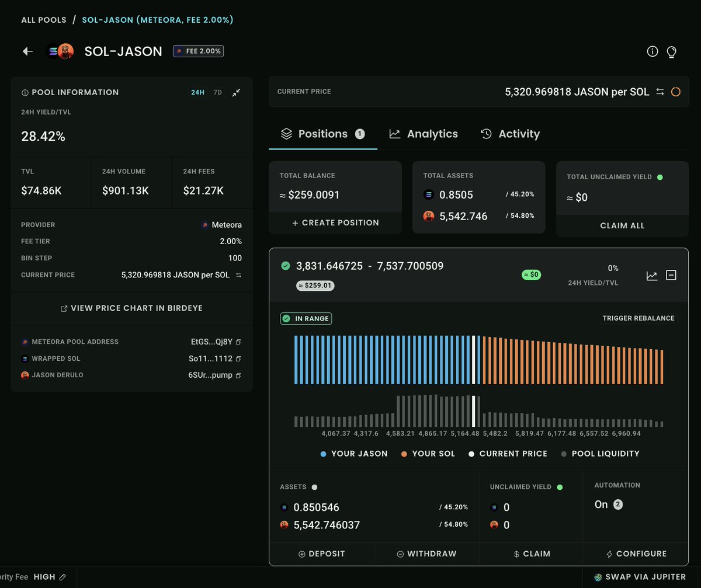Open the Activity tab
Viewport: 701px width, 588px height.
pyautogui.click(x=510, y=134)
